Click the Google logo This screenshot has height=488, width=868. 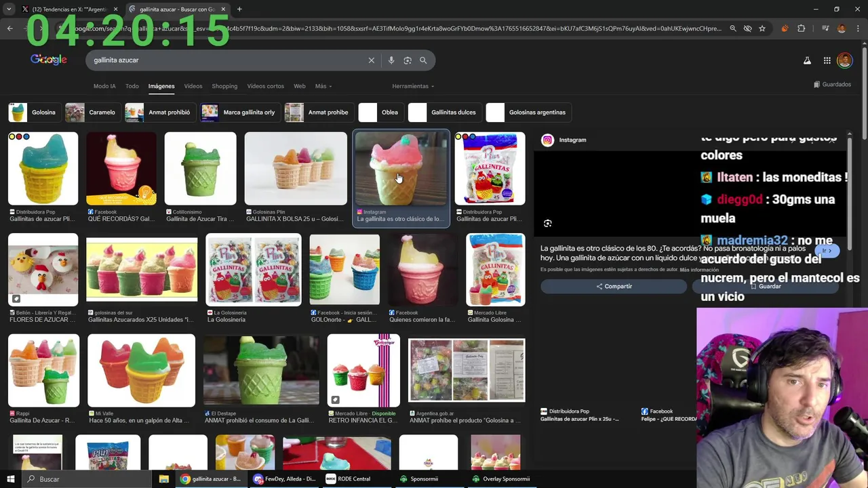tap(49, 60)
